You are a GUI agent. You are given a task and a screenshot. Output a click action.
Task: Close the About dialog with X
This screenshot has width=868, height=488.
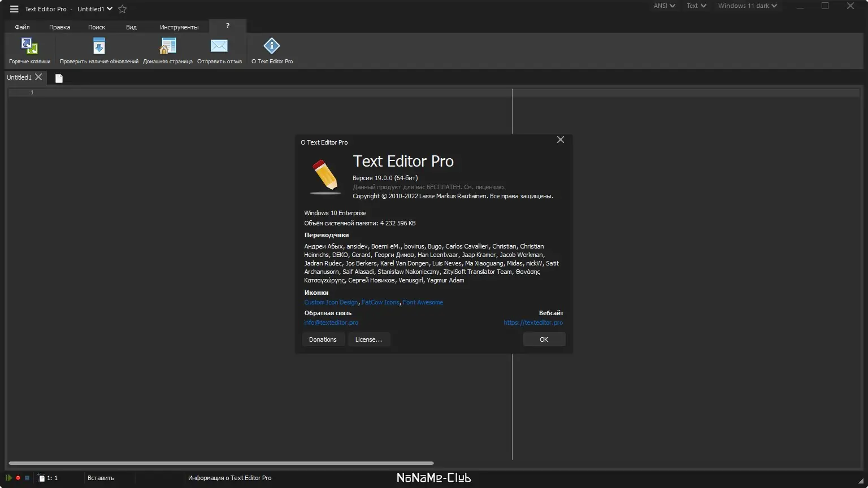561,140
